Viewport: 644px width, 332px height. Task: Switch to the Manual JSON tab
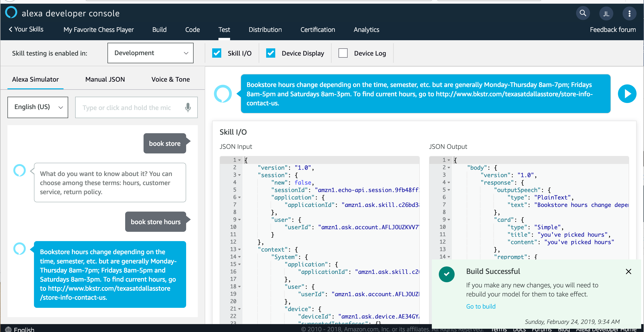point(105,80)
